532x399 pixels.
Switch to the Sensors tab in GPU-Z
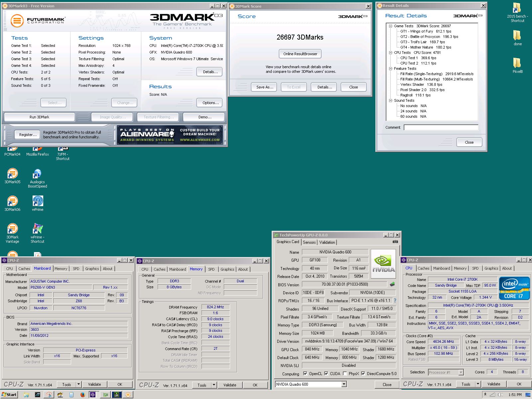tap(309, 242)
